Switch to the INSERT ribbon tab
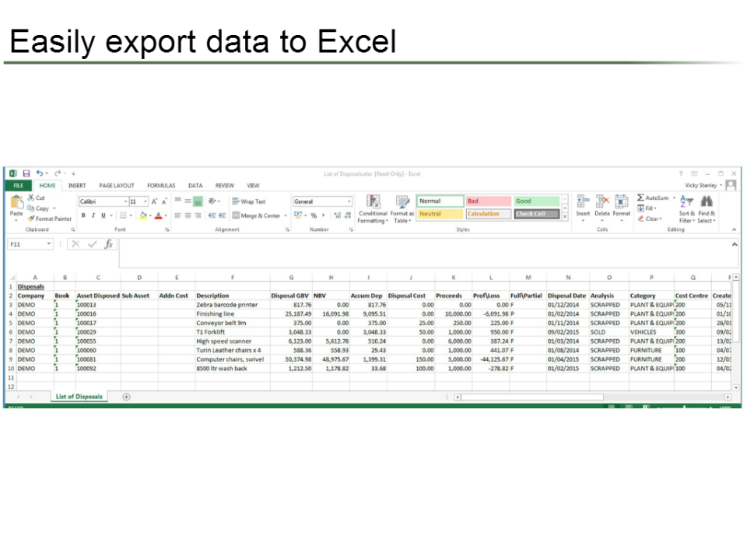The width and height of the screenshot is (747, 560). 77,185
